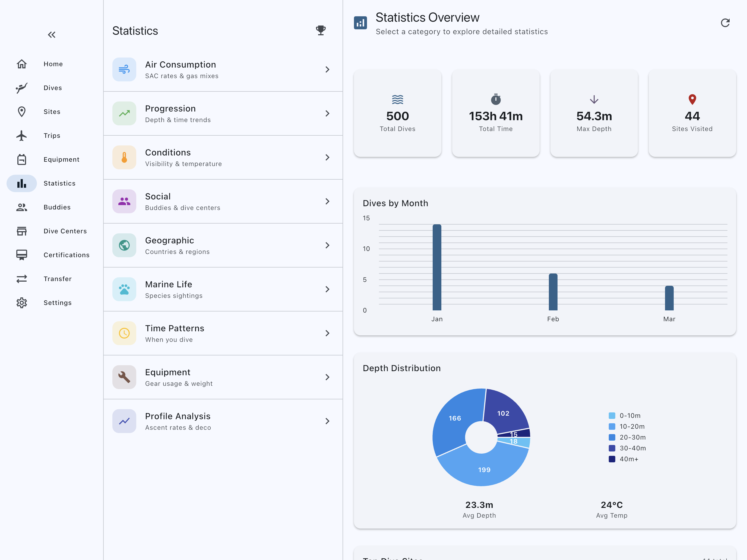This screenshot has width=747, height=560.
Task: Click the Time Patterns clock icon
Action: coord(124,333)
